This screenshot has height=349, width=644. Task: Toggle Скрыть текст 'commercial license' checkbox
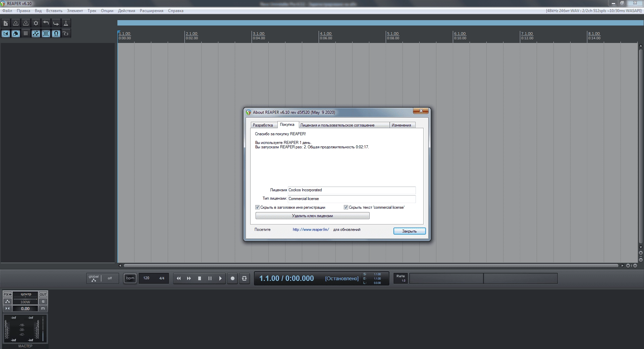(374, 207)
